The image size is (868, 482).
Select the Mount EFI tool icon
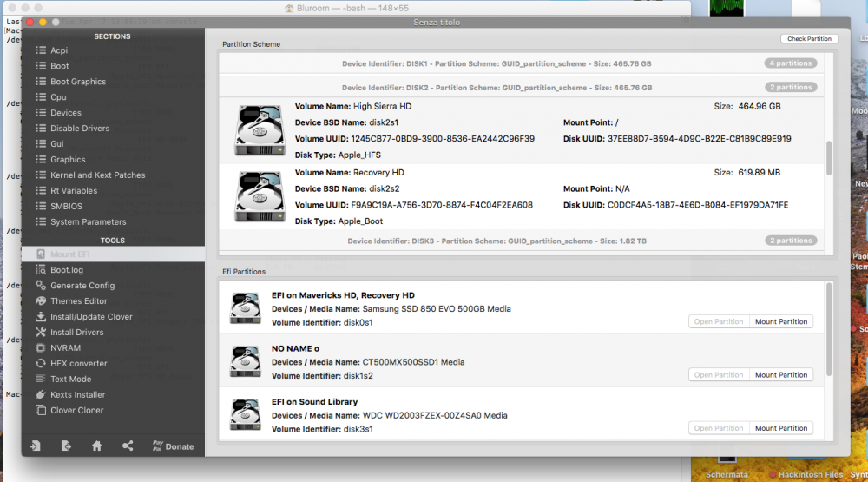(x=41, y=254)
